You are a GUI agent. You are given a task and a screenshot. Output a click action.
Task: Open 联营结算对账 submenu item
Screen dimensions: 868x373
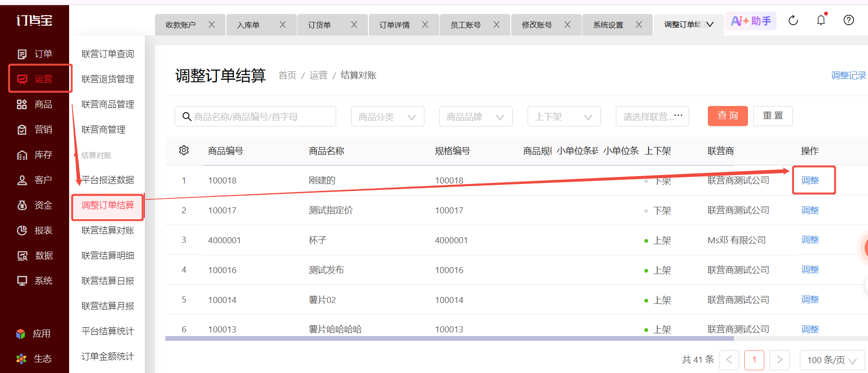(x=108, y=231)
